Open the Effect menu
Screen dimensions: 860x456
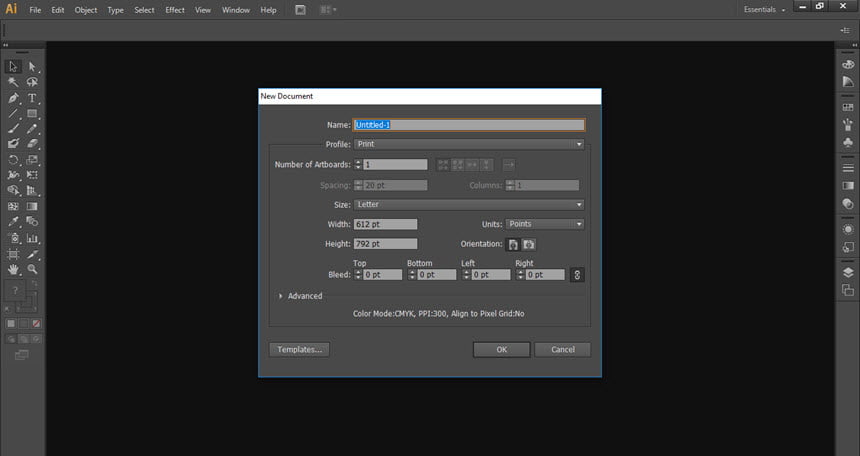point(175,10)
